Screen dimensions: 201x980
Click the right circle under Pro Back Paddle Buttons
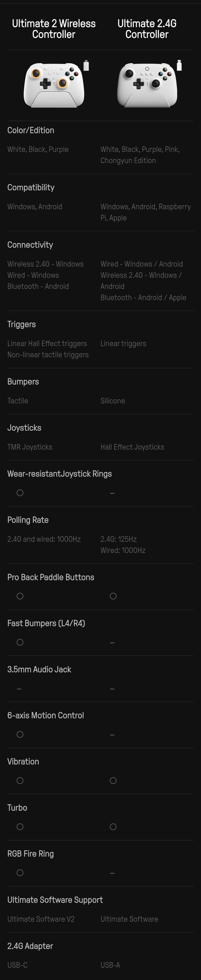pyautogui.click(x=113, y=596)
